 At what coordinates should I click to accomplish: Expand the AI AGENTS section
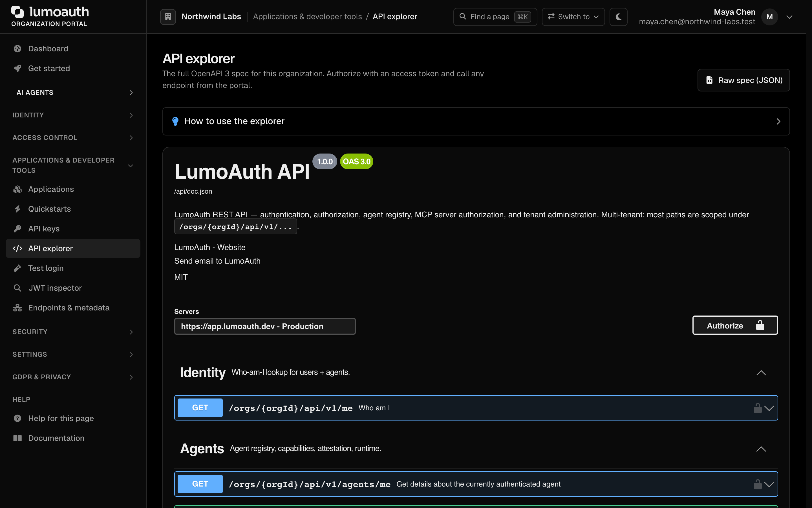tap(73, 92)
